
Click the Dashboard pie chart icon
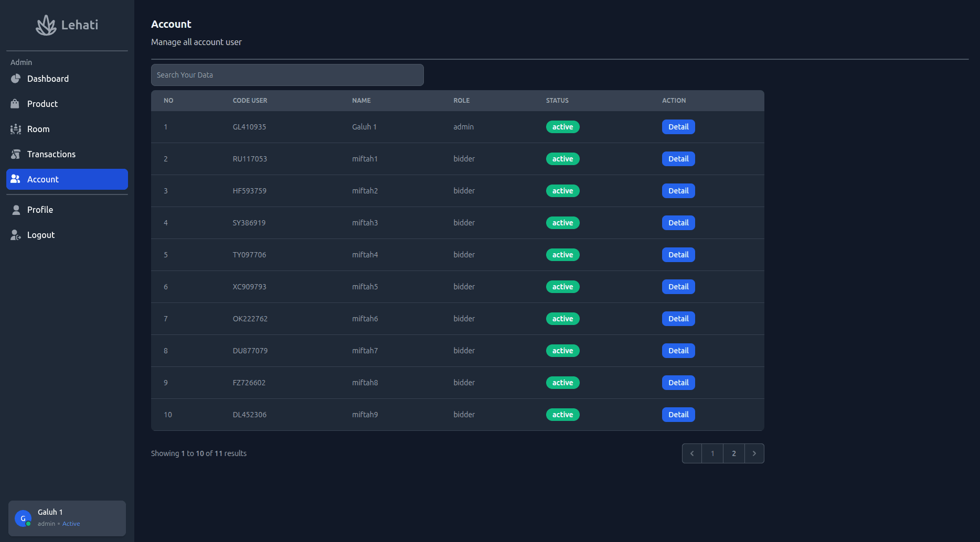(x=16, y=79)
